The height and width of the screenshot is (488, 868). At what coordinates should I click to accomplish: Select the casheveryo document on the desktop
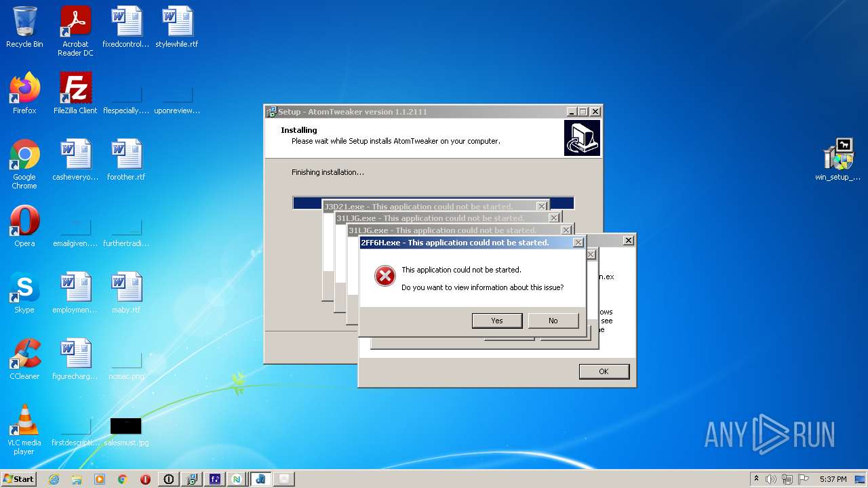click(x=75, y=160)
